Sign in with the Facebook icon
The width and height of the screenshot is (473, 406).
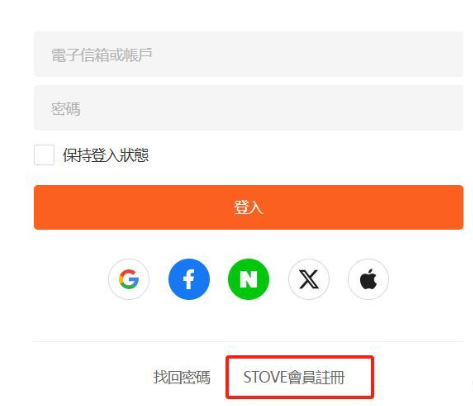[189, 279]
